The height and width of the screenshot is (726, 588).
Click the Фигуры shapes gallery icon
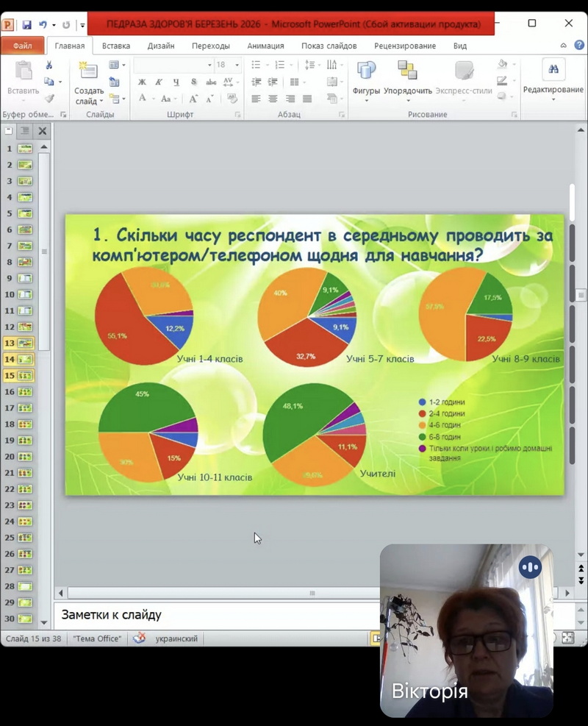click(x=365, y=71)
